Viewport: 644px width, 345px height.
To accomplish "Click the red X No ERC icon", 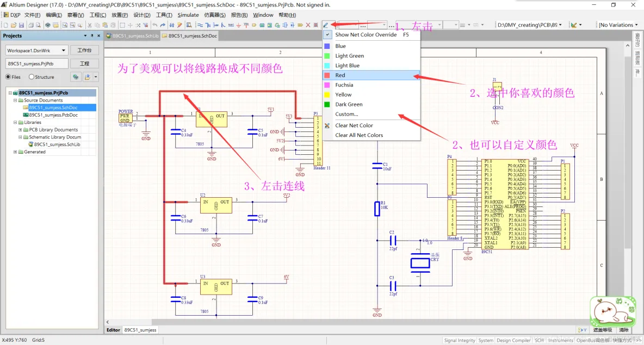I will tap(308, 25).
